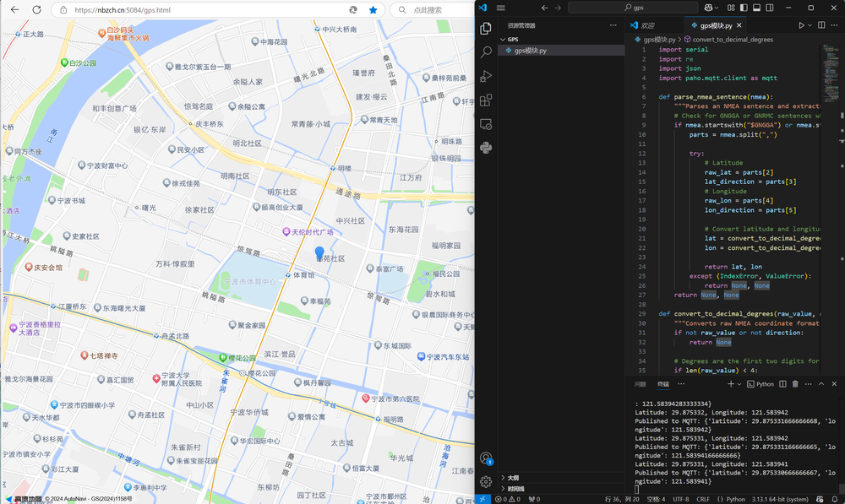Viewport: 845px width, 504px height.
Task: Open the Python view in activity bar
Action: [x=486, y=148]
